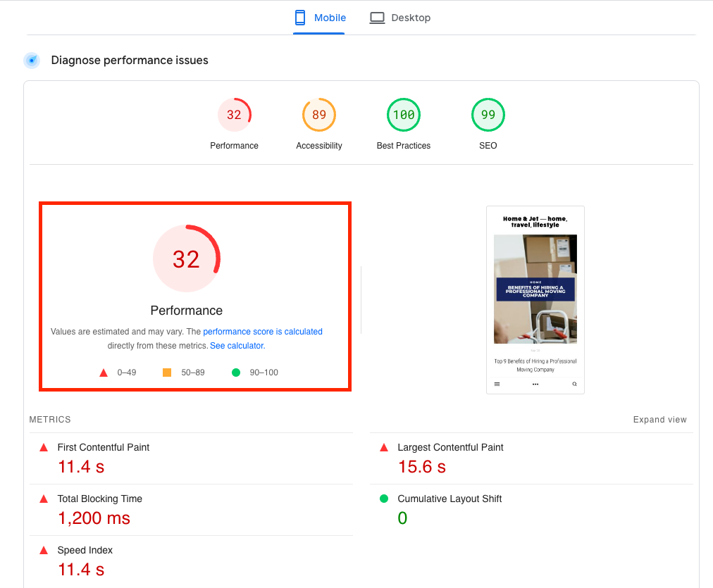
Task: Click the Largest Contentful Paint red triangle icon
Action: 384,448
